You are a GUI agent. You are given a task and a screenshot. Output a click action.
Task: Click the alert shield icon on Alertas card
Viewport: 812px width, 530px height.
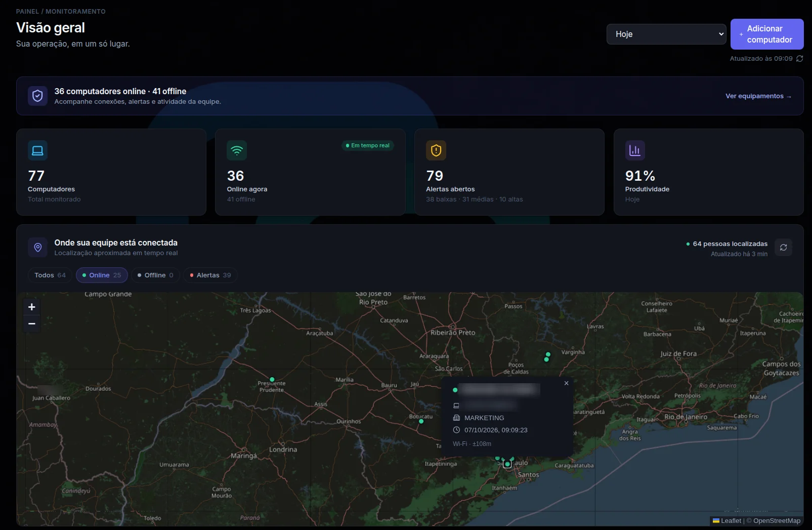[436, 150]
